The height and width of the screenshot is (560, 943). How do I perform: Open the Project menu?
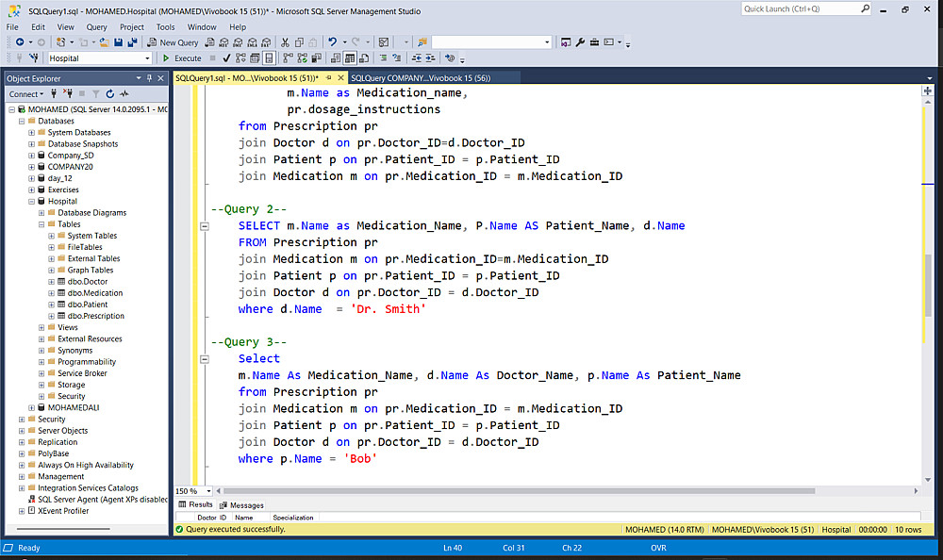click(132, 27)
